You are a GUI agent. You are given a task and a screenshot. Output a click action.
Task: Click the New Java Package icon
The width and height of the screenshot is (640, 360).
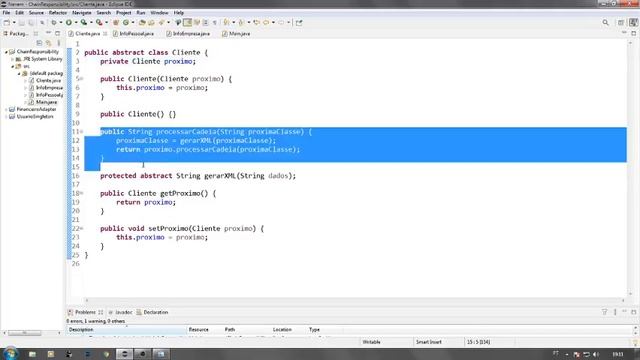(x=116, y=22)
